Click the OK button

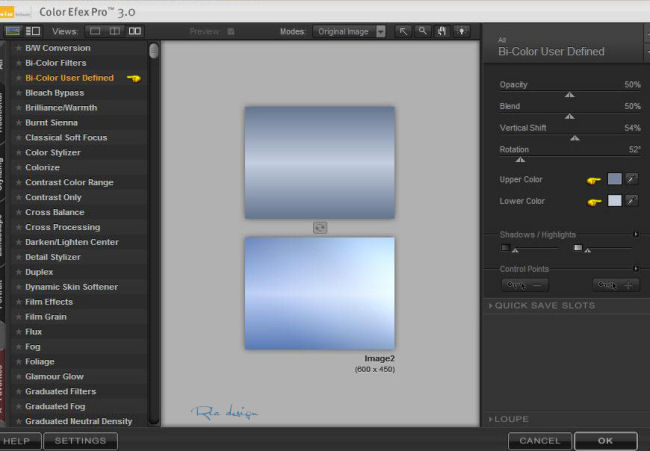coord(606,441)
